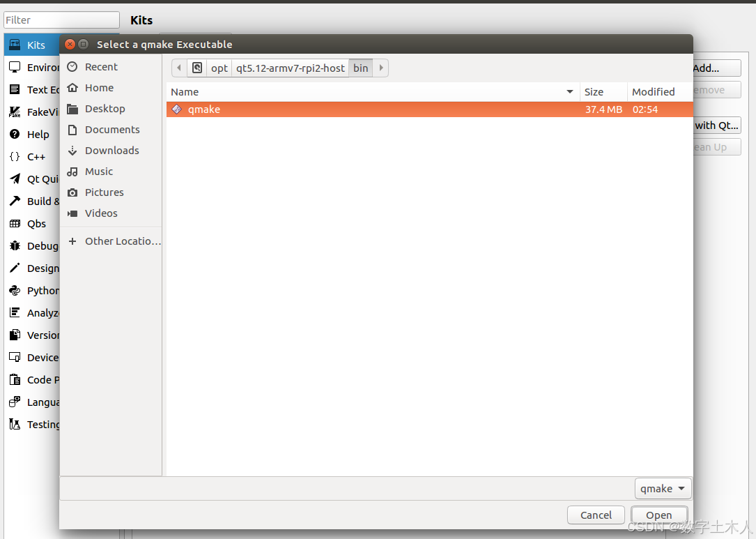Click the Name column sort arrow
This screenshot has width=756, height=539.
coord(570,91)
